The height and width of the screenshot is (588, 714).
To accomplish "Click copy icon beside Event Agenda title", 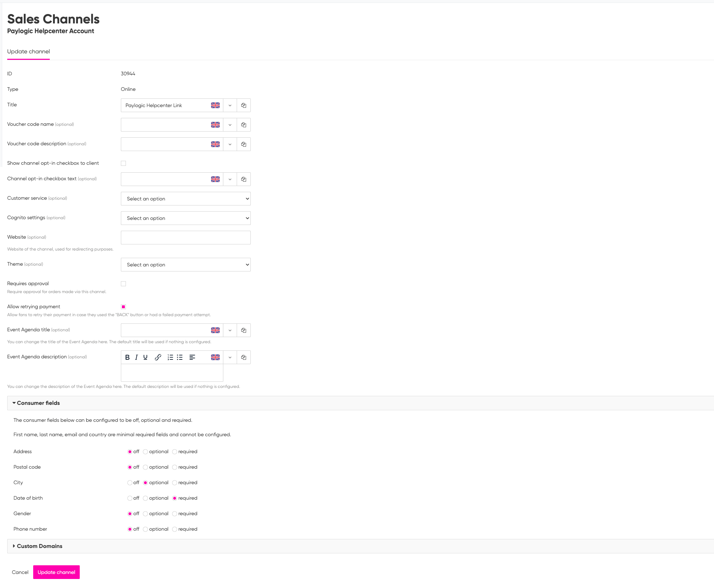I will (x=244, y=330).
